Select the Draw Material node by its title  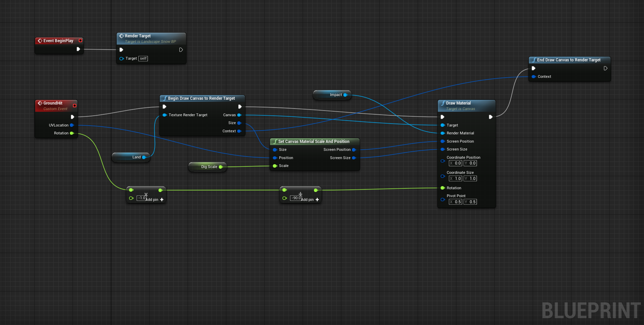[x=458, y=103]
